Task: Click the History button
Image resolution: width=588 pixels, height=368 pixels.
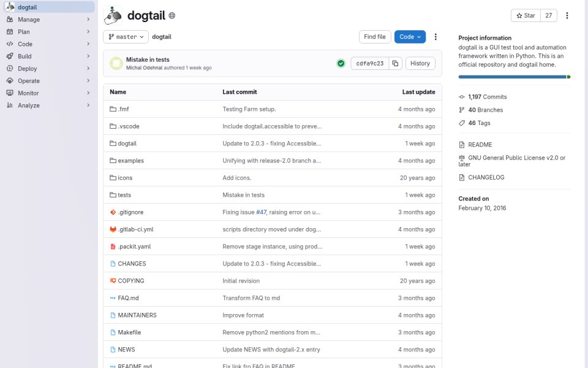Action: coord(420,63)
